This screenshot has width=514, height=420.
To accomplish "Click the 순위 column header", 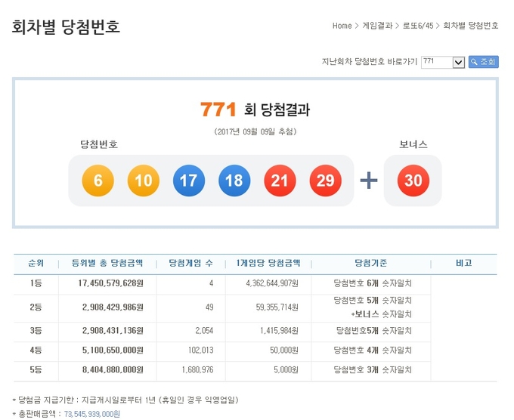I will (x=36, y=264).
